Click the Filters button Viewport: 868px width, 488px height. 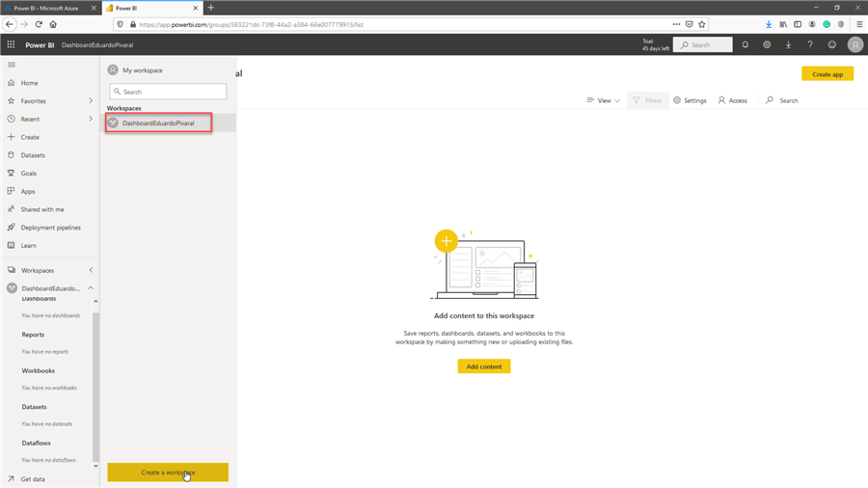(647, 100)
